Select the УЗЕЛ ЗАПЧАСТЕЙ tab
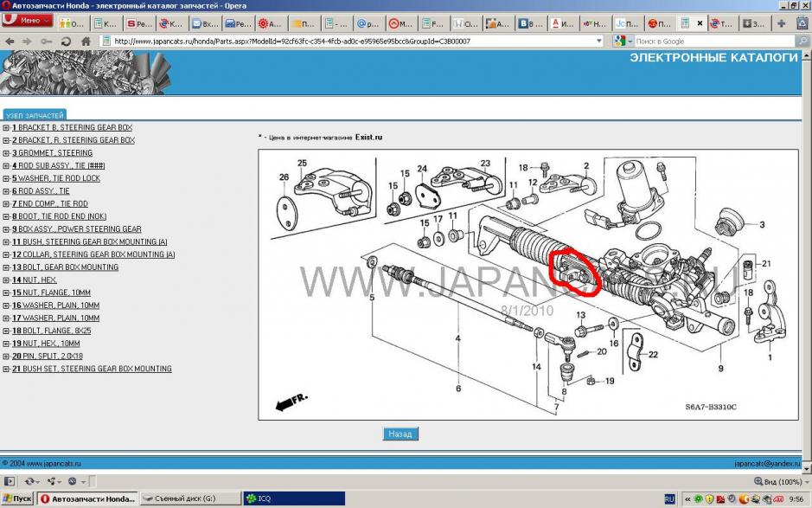Image resolution: width=812 pixels, height=508 pixels. pos(35,114)
